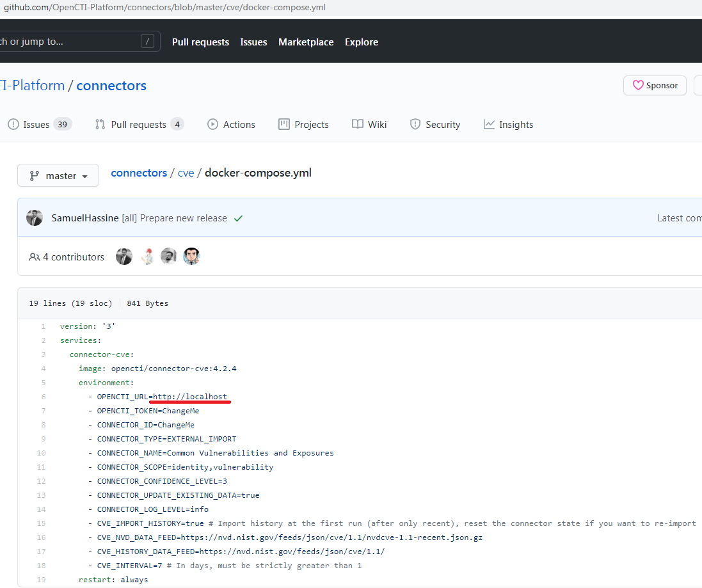This screenshot has height=588, width=702.
Task: Toggle the Sponsor heart button
Action: (x=654, y=85)
